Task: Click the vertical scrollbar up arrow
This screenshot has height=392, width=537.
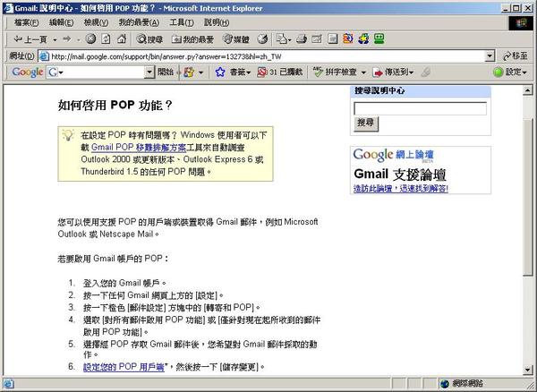Action: coord(527,90)
